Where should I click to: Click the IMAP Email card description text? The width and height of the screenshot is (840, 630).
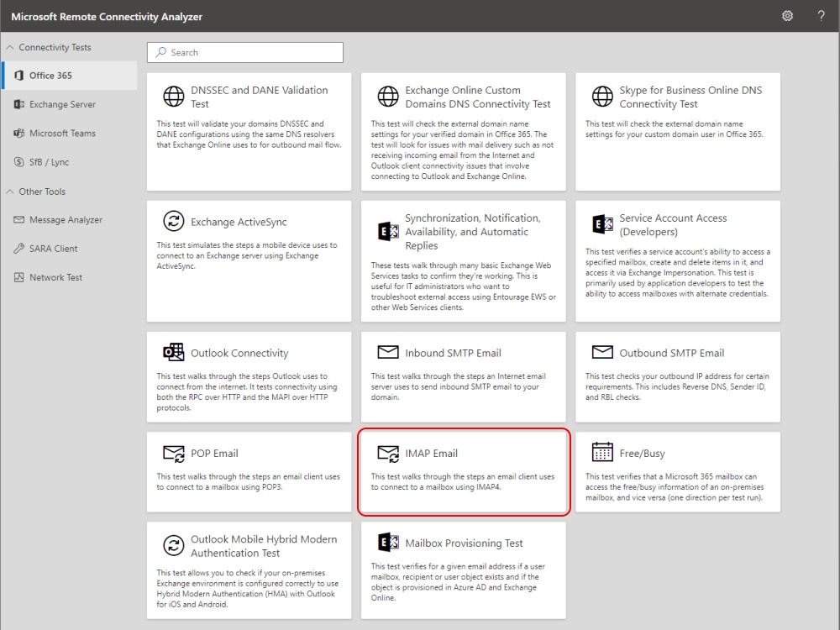coord(463,481)
